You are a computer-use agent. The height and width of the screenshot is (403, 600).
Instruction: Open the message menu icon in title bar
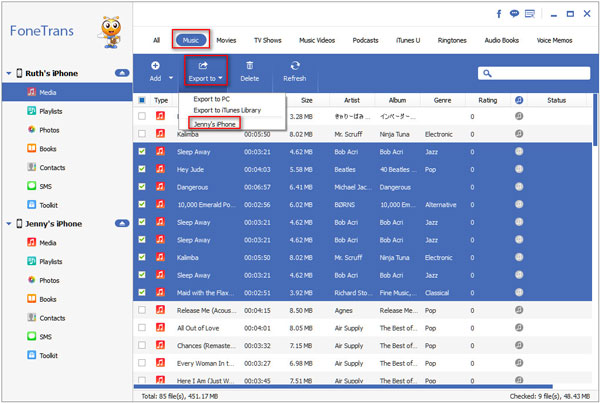[x=530, y=14]
